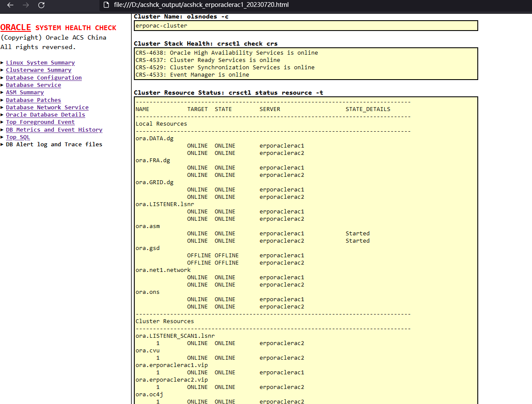This screenshot has width=532, height=404.
Task: Click 'Cluster Stack Health: crsctl check crs' heading
Action: coord(206,44)
